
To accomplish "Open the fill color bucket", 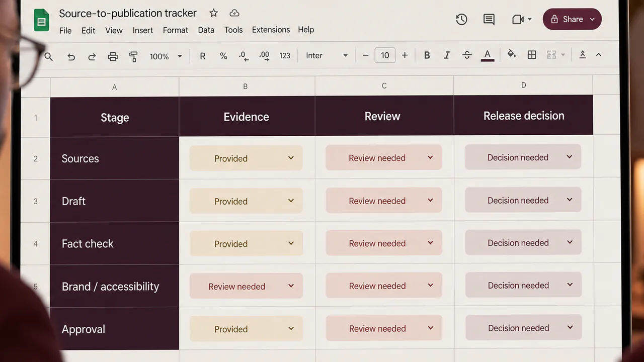I will pos(512,54).
